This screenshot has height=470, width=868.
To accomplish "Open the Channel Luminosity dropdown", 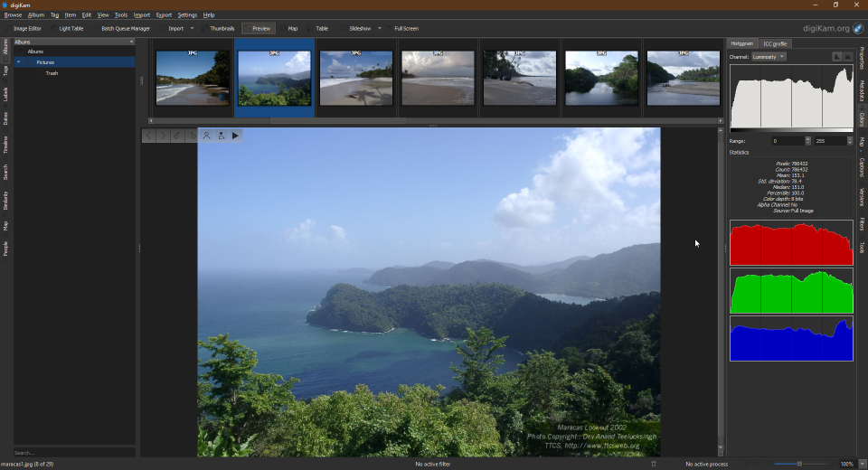I will click(769, 57).
